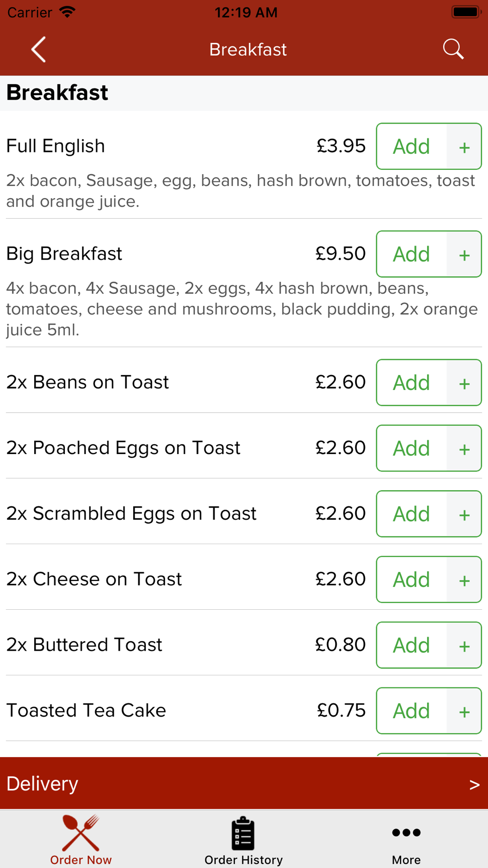Expand the Delivery bar arrow
The width and height of the screenshot is (488, 868).
pyautogui.click(x=474, y=785)
